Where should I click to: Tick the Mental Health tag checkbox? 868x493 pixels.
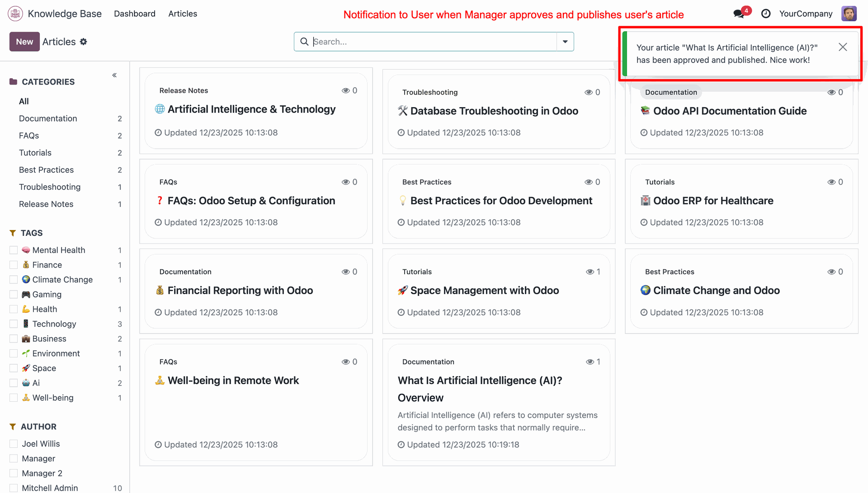point(14,250)
